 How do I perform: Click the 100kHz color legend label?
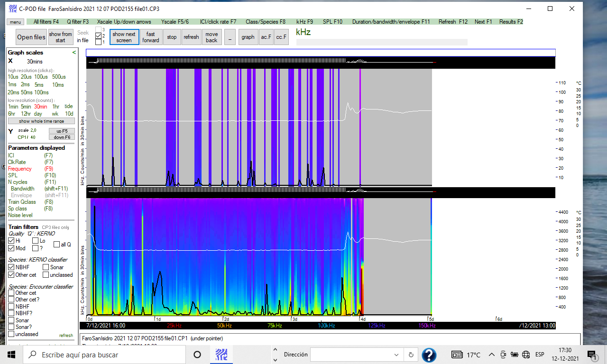(326, 326)
